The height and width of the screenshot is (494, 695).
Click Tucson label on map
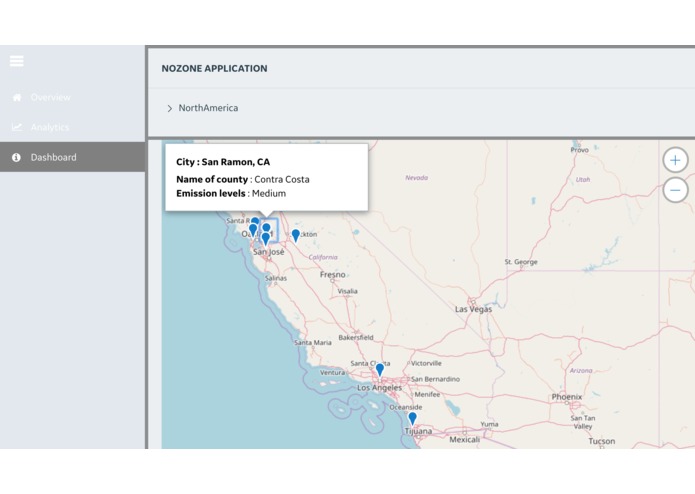[601, 441]
